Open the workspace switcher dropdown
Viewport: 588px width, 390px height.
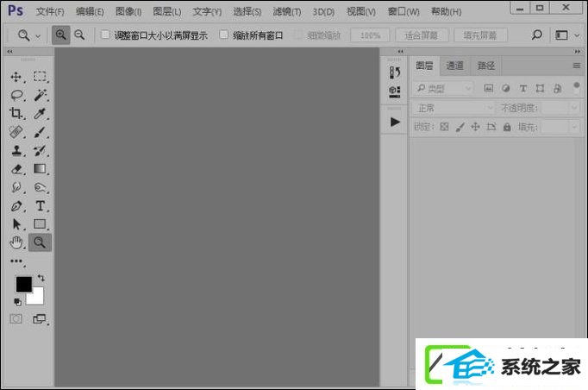566,35
